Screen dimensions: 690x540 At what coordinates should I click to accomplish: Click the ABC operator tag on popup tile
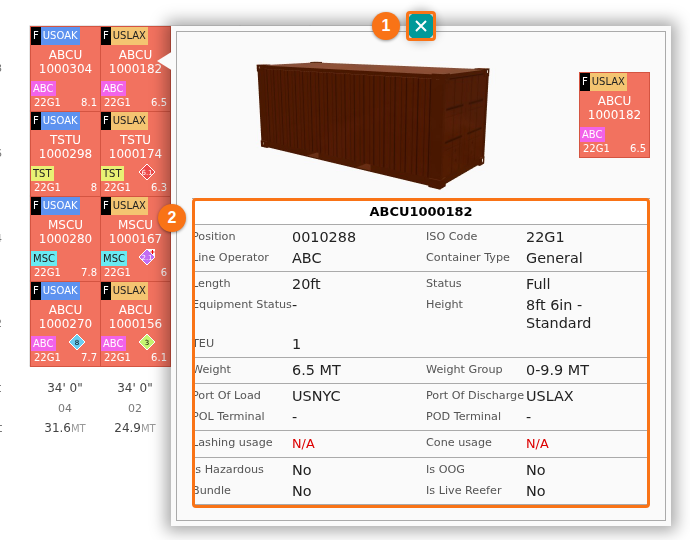pyautogui.click(x=592, y=134)
